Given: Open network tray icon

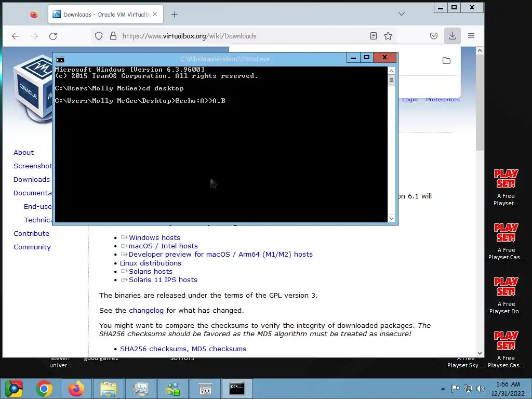Looking at the screenshot, I should pyautogui.click(x=468, y=389).
